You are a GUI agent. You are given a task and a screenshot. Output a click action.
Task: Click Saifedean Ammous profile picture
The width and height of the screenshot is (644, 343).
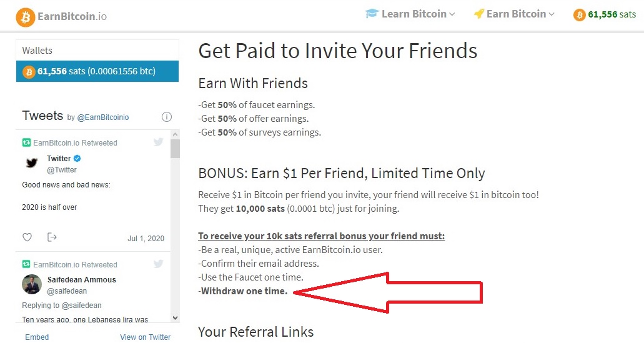click(x=32, y=285)
